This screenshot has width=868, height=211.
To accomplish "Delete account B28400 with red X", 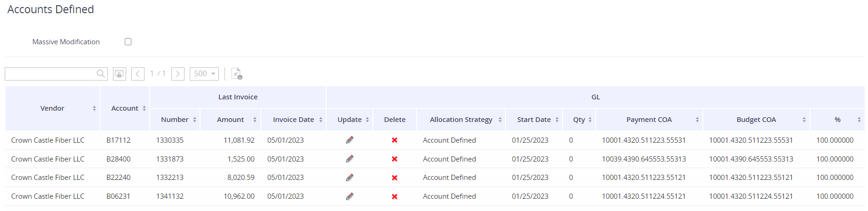I will coord(394,159).
